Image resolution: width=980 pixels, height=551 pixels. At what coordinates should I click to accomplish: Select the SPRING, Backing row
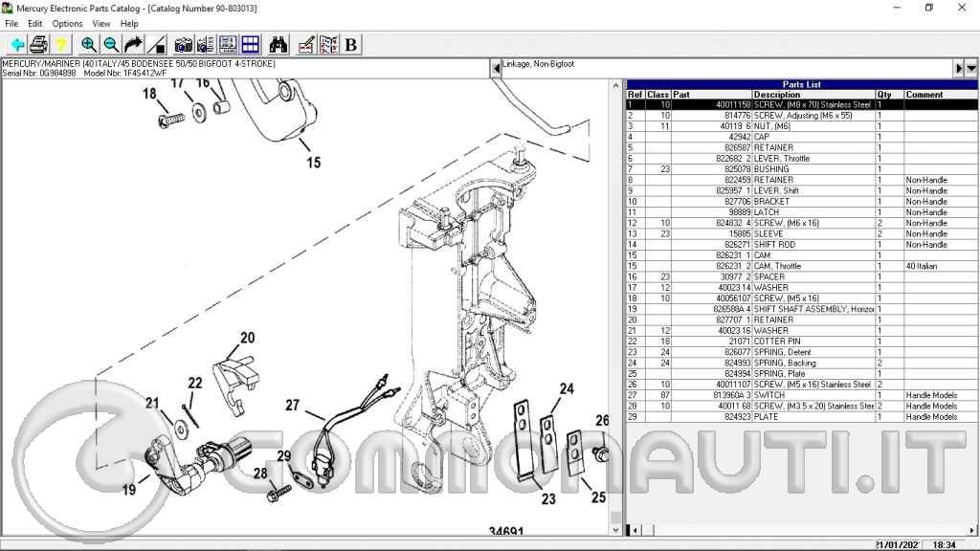[802, 363]
